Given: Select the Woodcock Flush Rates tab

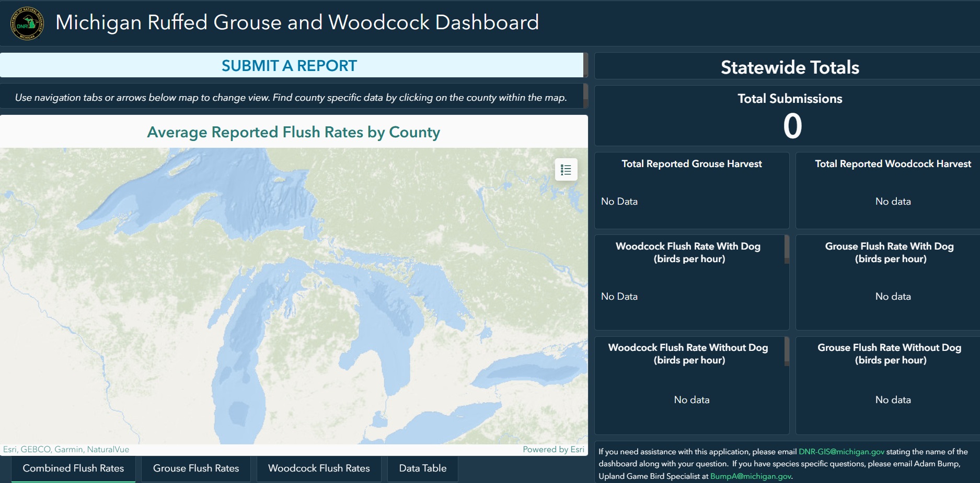Looking at the screenshot, I should coord(319,468).
